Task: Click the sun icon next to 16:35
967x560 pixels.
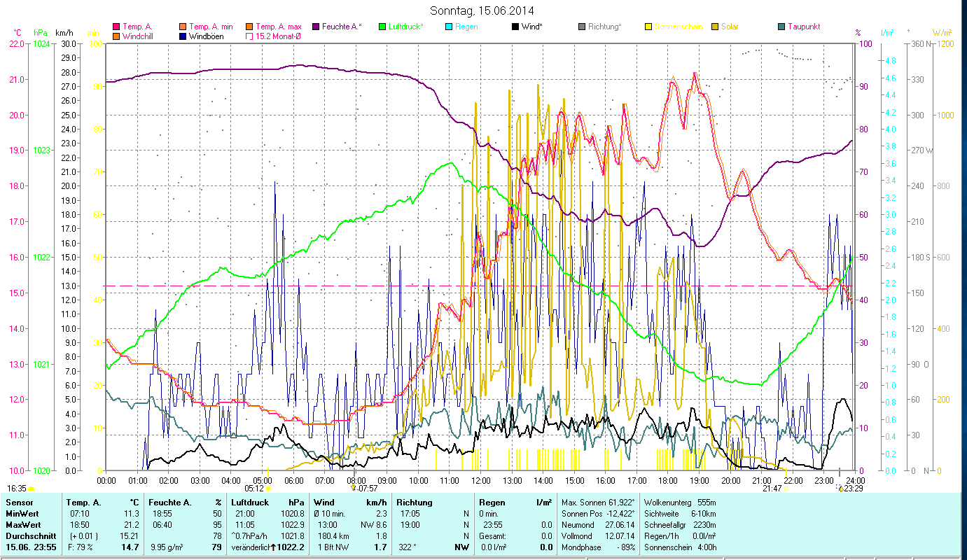Action: coord(32,489)
